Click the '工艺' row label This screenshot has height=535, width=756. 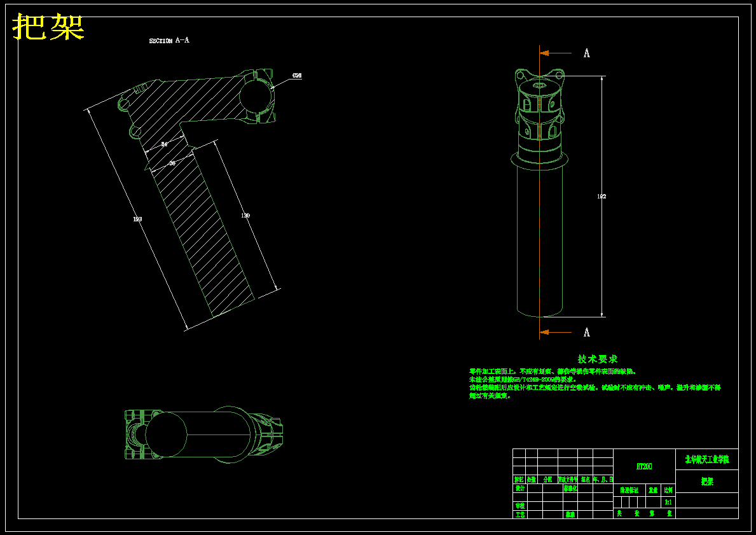[x=519, y=515]
